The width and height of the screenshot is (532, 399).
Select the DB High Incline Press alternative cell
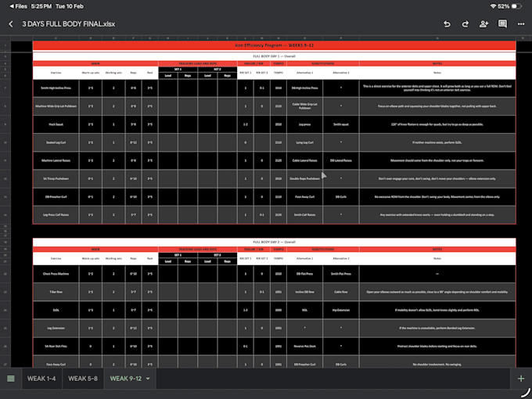click(304, 88)
